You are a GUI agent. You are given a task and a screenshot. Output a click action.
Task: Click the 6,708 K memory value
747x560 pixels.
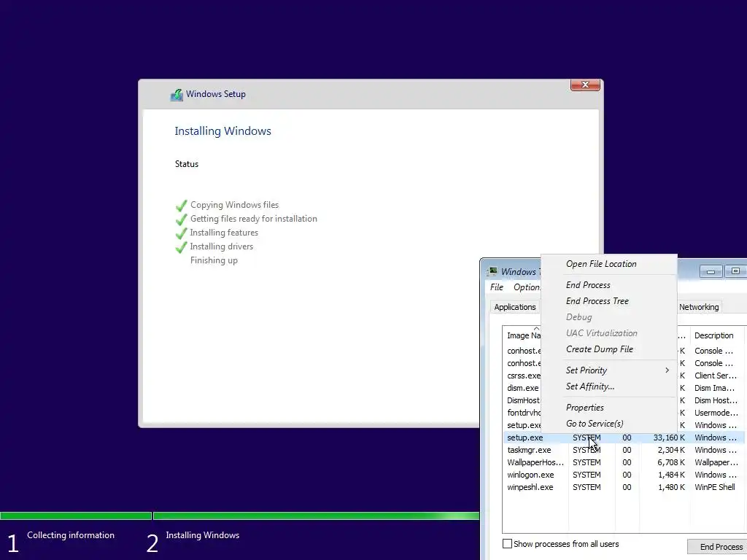(x=671, y=462)
